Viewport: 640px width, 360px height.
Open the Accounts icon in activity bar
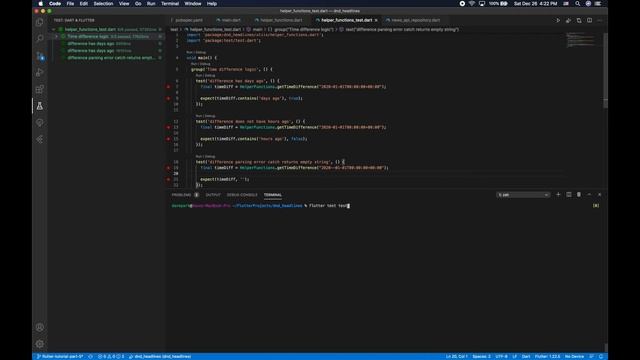coord(40,327)
